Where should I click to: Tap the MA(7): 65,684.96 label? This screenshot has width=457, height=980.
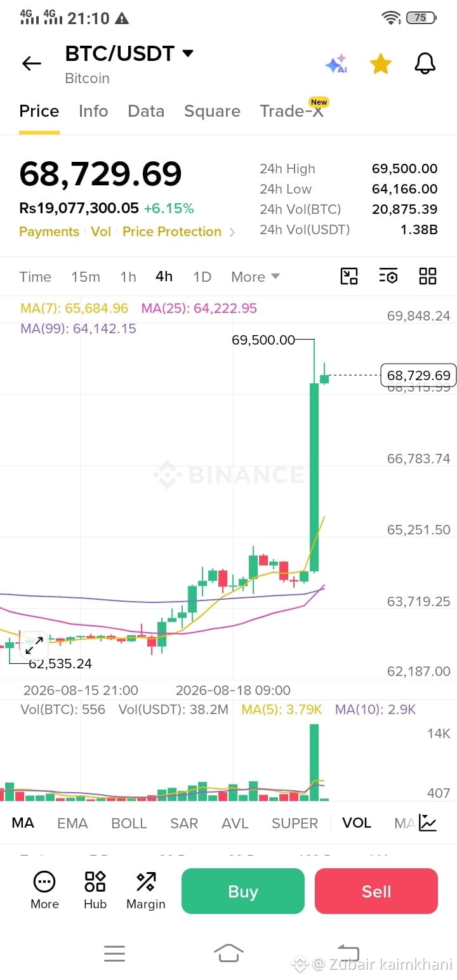pos(74,308)
